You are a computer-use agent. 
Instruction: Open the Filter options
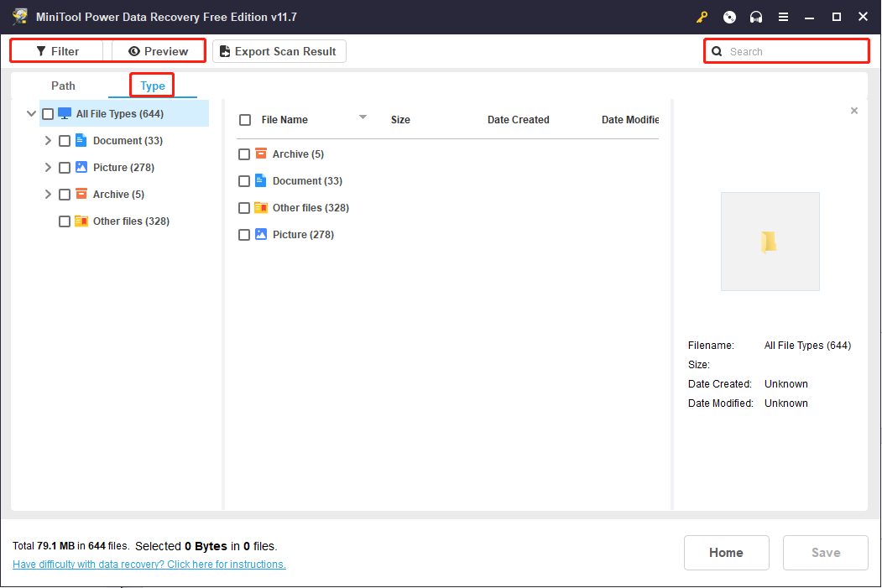point(56,50)
